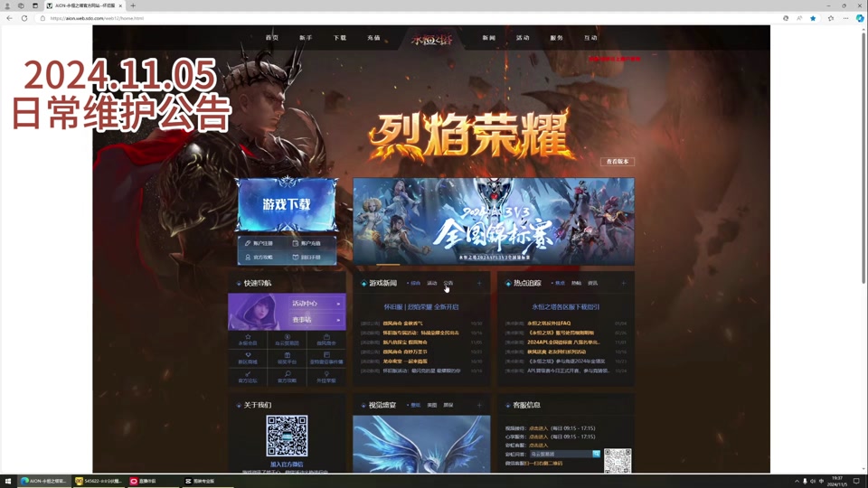Click the 游戏下载 download button
Screen dimensions: 868x488
(287, 204)
